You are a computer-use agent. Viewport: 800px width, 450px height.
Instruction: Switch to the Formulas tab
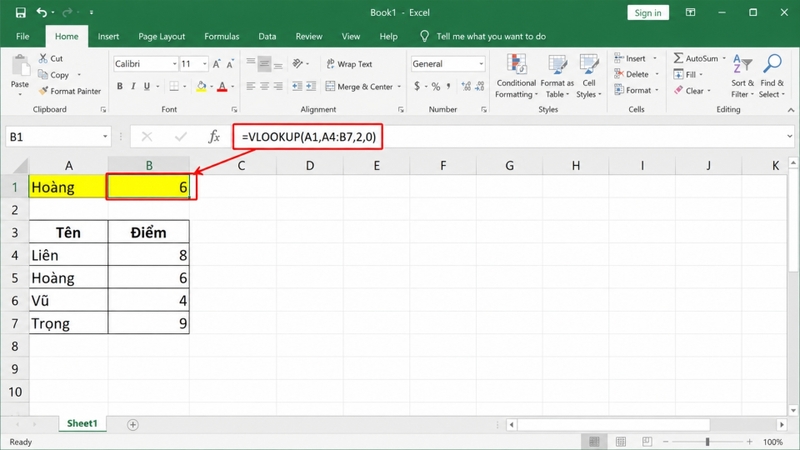[221, 37]
